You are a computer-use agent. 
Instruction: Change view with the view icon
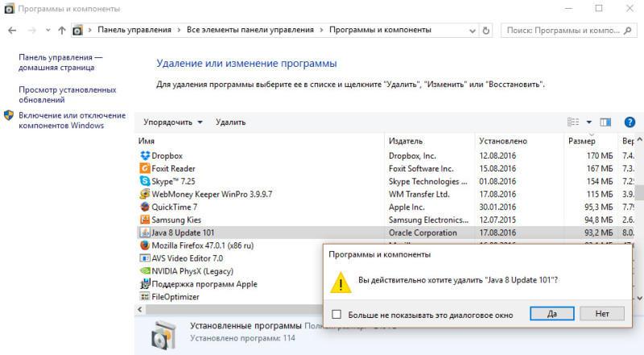point(573,122)
